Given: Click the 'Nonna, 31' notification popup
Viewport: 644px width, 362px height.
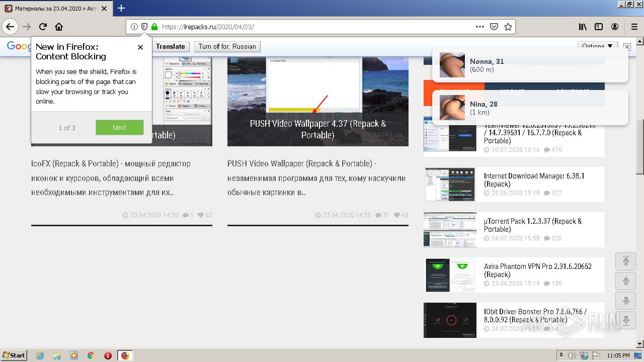Looking at the screenshot, I should tap(530, 65).
